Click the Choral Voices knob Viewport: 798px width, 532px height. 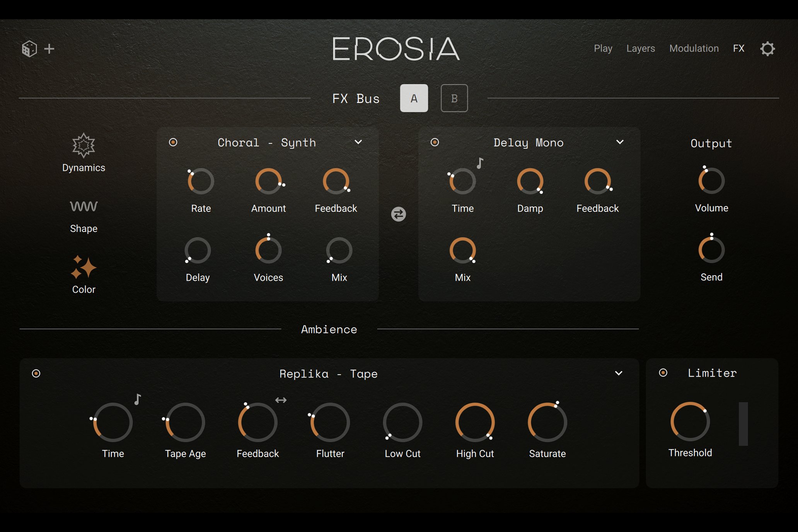268,250
